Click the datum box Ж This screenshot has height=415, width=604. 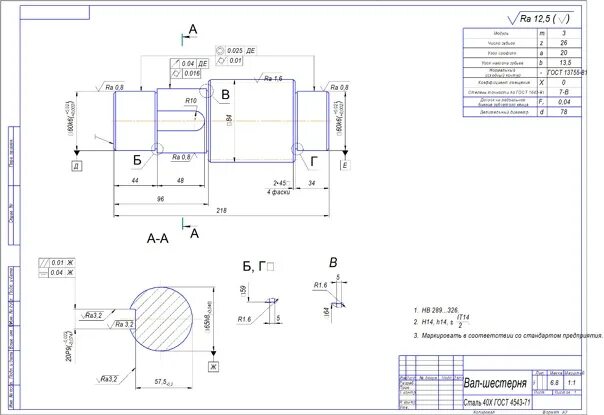[x=213, y=367]
